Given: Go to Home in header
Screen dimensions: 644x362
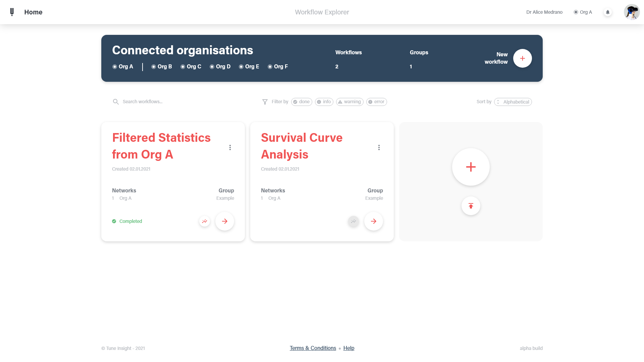Looking at the screenshot, I should (33, 12).
